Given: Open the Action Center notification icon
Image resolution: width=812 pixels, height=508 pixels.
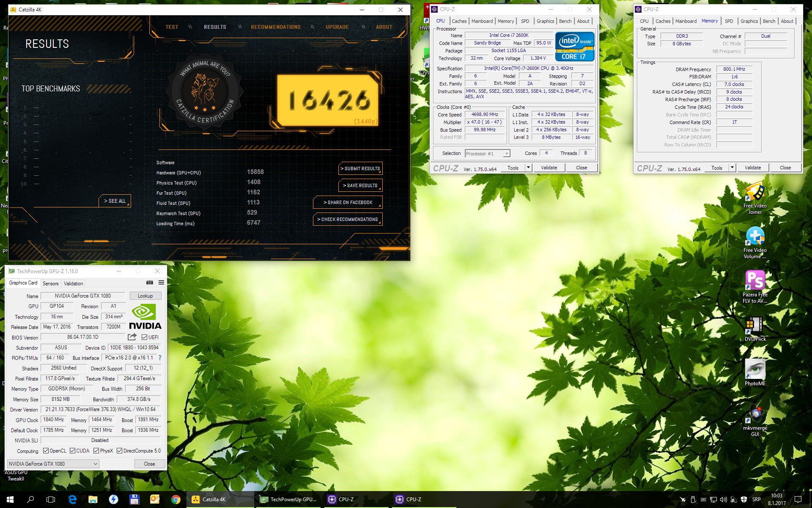Looking at the screenshot, I should tap(798, 500).
